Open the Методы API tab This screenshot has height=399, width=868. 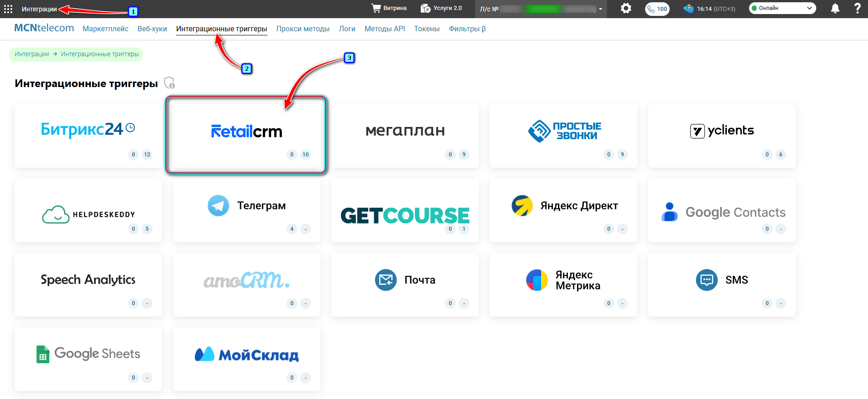(385, 29)
